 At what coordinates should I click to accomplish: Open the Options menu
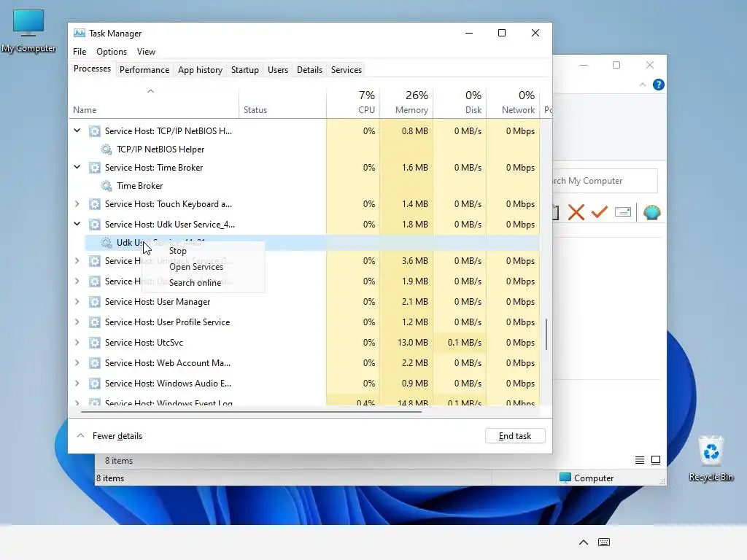pos(112,52)
